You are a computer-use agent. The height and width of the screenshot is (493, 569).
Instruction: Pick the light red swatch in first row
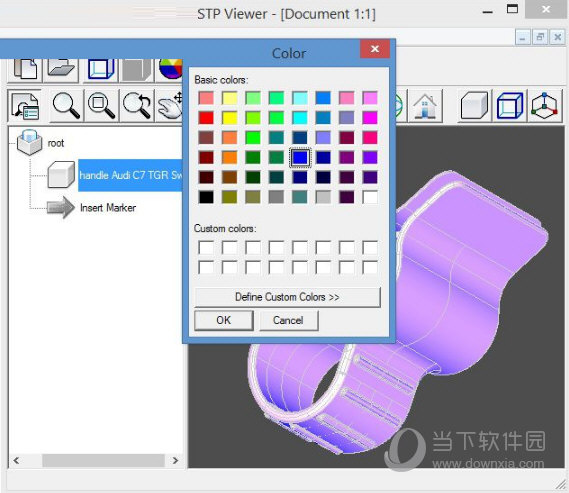point(206,98)
